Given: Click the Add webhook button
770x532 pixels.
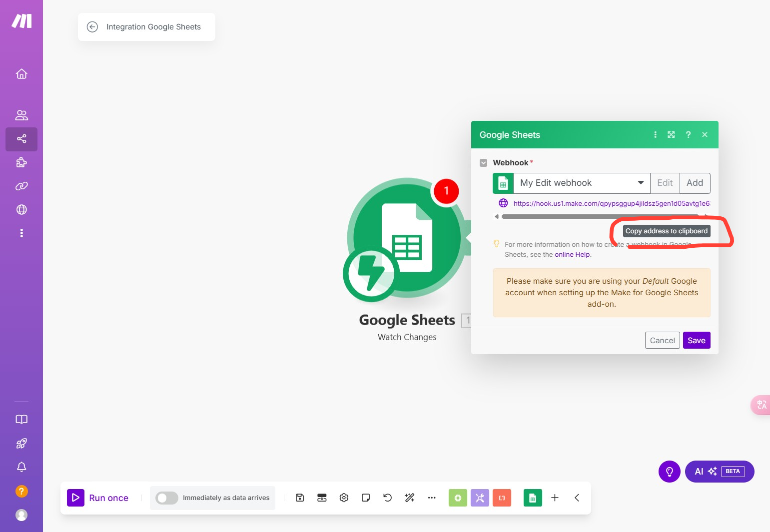Looking at the screenshot, I should [695, 183].
